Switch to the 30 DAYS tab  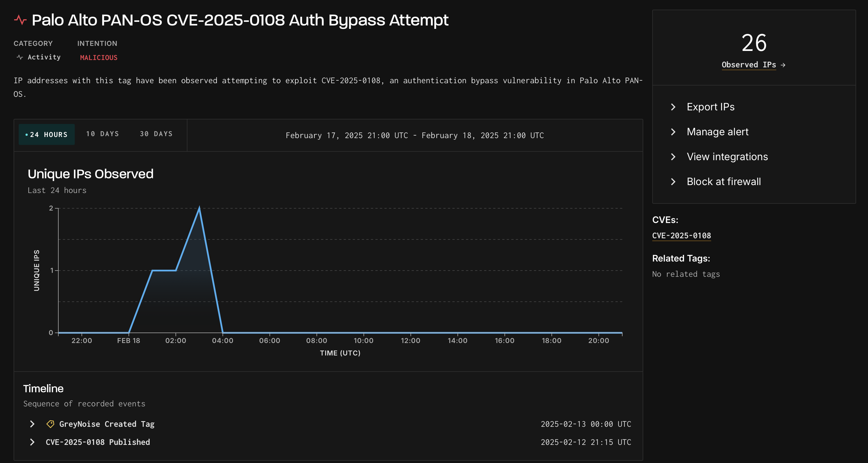click(x=156, y=134)
